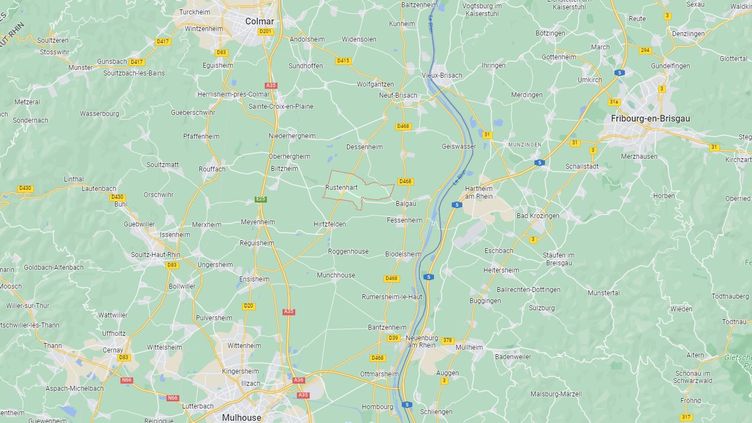
Task: Select the Fribourg-en-Brisgau city label
Action: click(x=650, y=118)
